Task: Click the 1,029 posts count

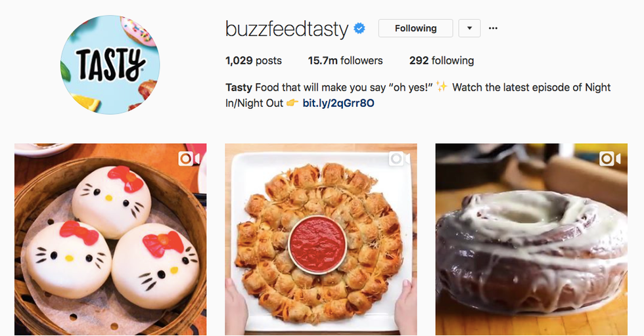Action: point(254,61)
